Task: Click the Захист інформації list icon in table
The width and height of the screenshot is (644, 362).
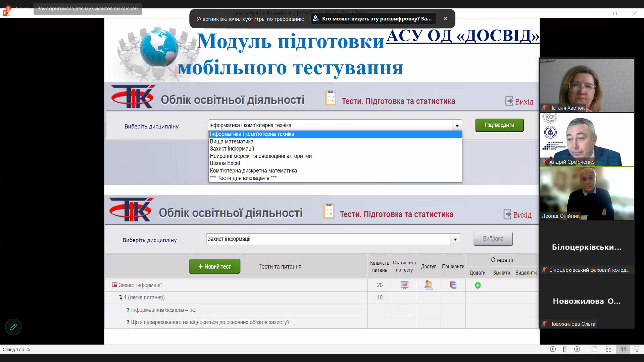Action: pos(114,285)
